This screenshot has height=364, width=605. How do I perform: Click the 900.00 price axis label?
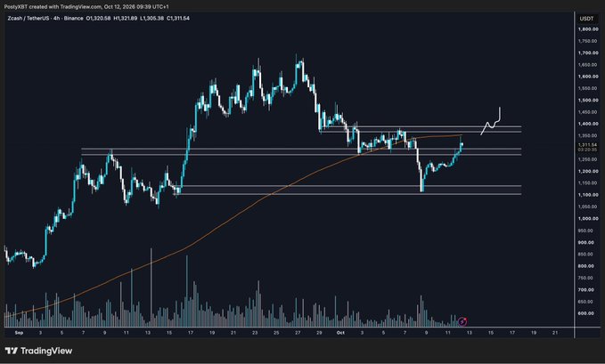(585, 243)
